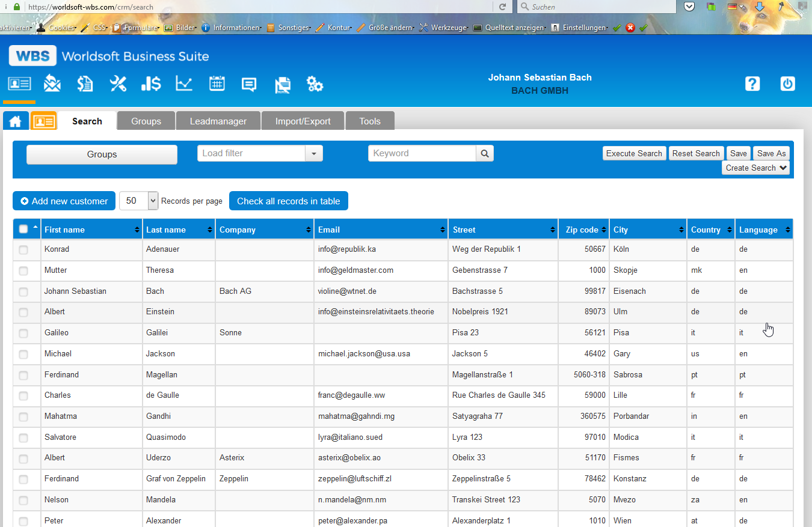Open the wrench and screwdriver module
Image resolution: width=812 pixels, height=527 pixels.
118,84
